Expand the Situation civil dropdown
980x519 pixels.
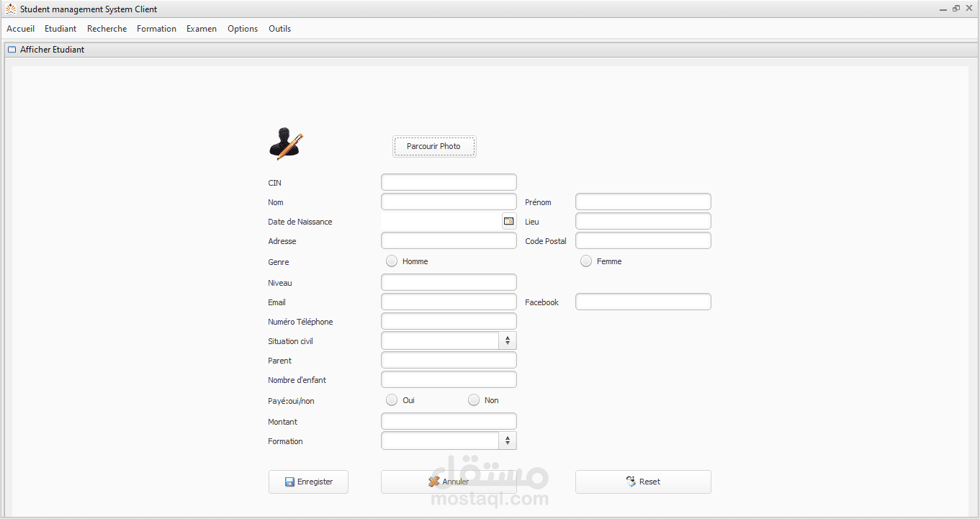[x=508, y=340]
